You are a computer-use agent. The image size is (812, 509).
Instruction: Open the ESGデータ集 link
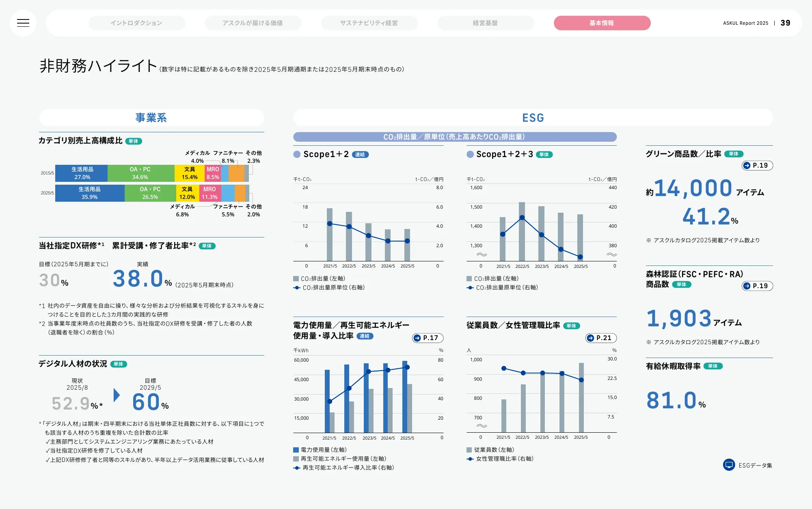click(748, 465)
